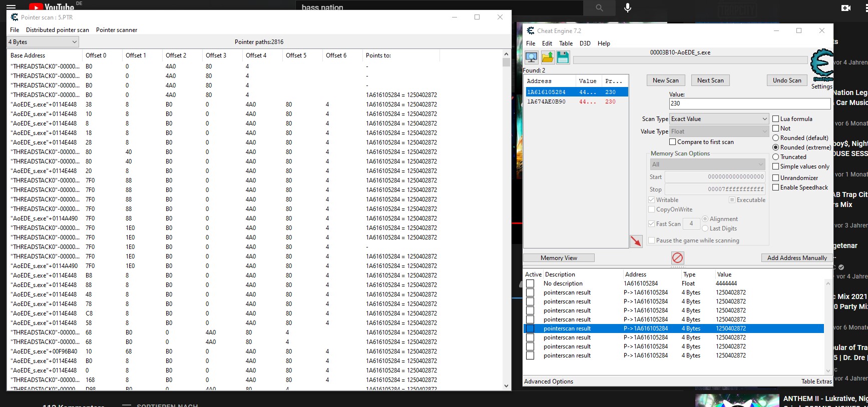Click the Next Scan button

coord(710,80)
